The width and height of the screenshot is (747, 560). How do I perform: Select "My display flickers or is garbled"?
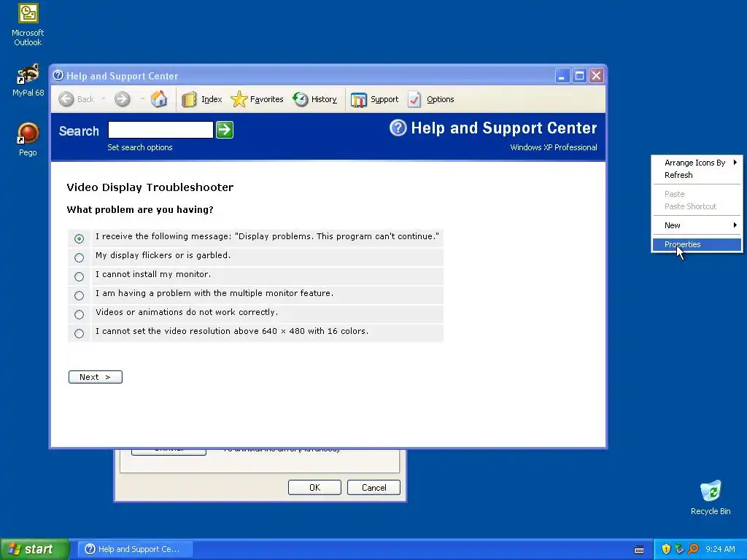(x=79, y=257)
